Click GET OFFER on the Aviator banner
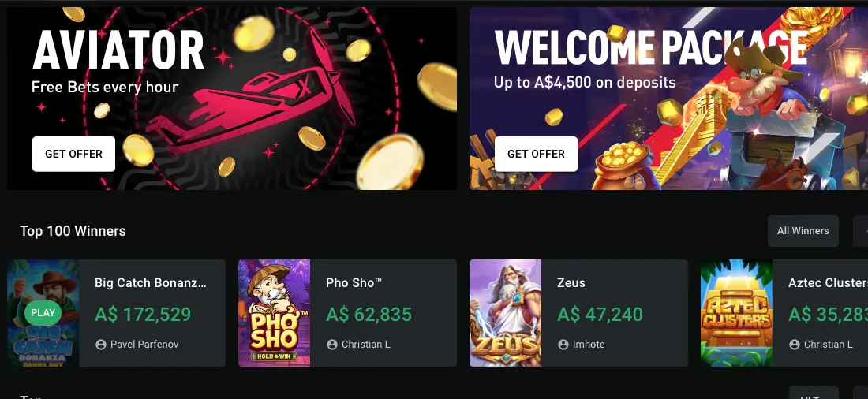The height and width of the screenshot is (399, 868). (x=73, y=154)
